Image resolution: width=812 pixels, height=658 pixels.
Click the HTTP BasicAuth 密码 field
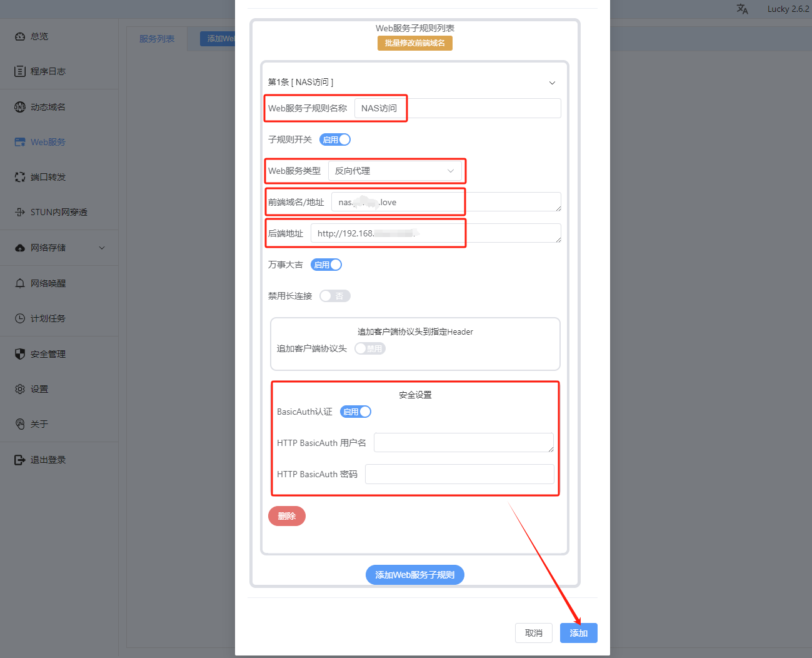[459, 474]
